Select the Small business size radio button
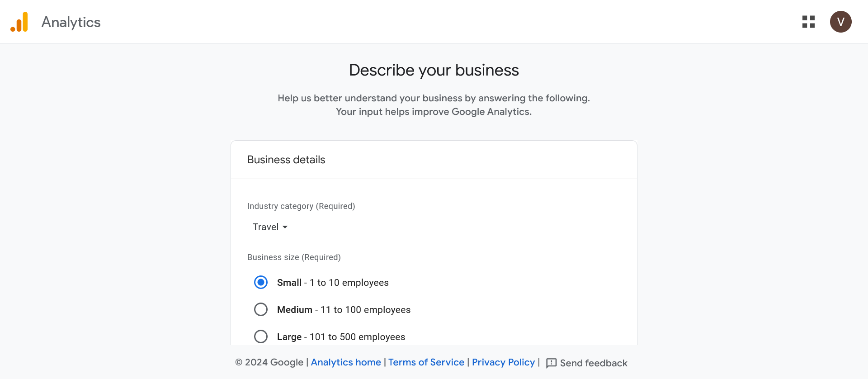 (261, 283)
